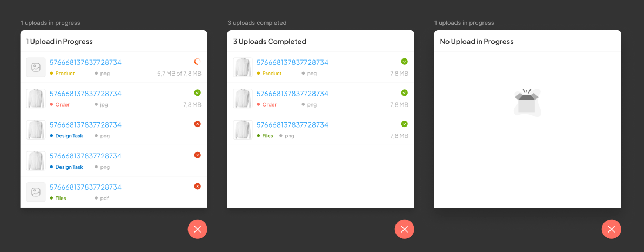Open the file link of the uploading Product png
The height and width of the screenshot is (252, 644).
[x=85, y=63]
